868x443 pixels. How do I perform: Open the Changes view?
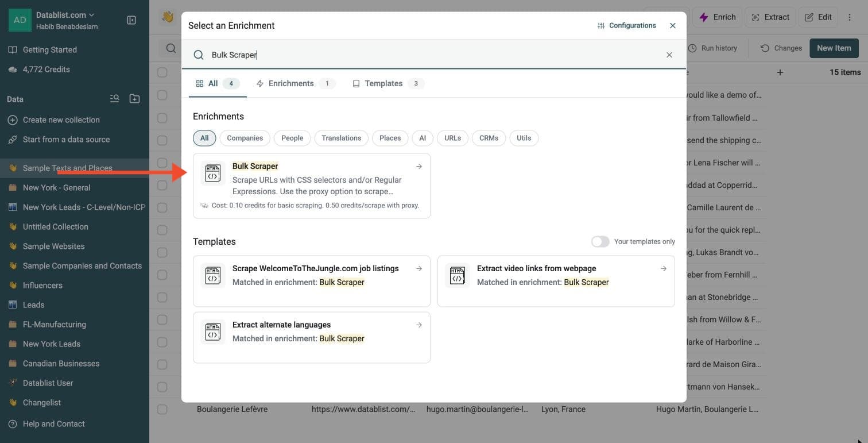point(781,48)
